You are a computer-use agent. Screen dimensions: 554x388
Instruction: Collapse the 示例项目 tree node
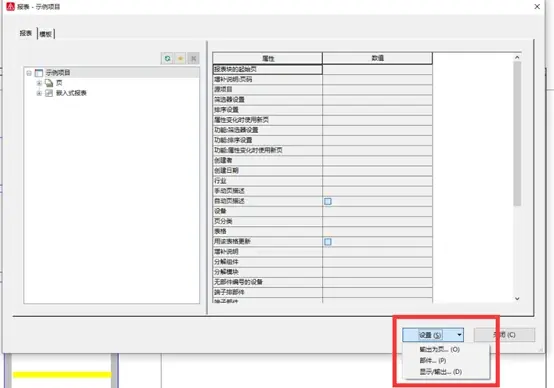(x=29, y=73)
